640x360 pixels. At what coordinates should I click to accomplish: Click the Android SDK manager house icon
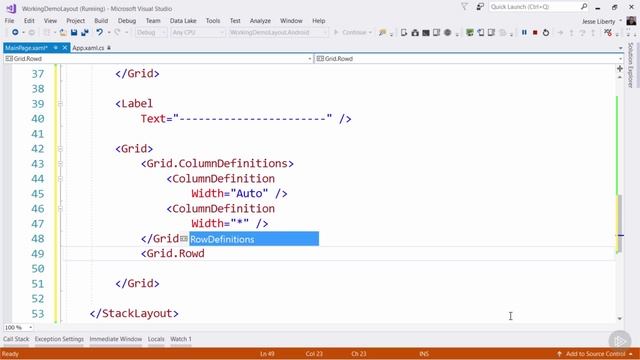(415, 32)
